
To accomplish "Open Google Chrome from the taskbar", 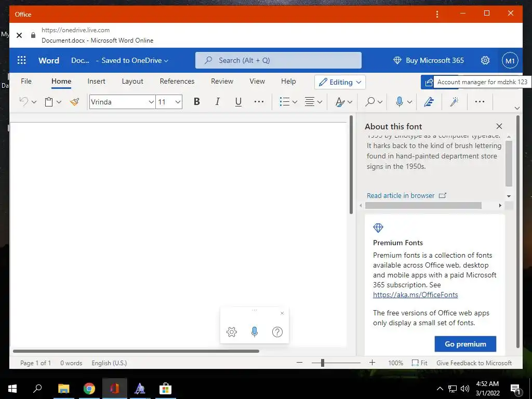I will pos(89,389).
